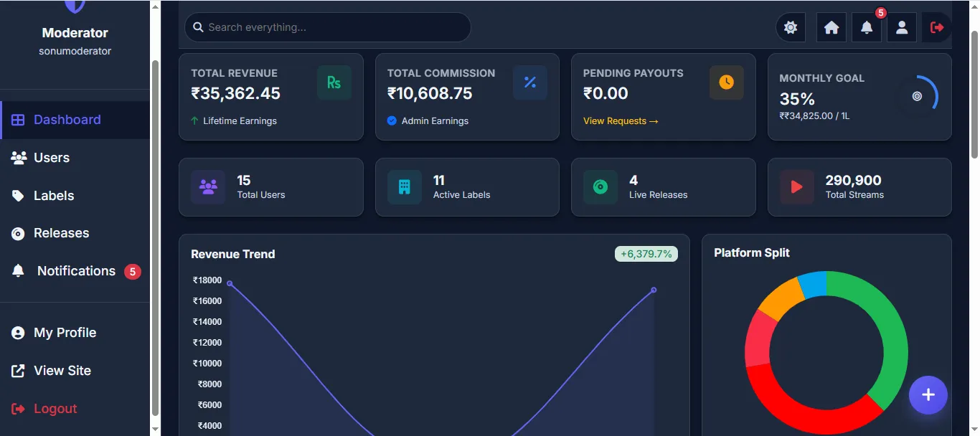
Task: Open the user profile icon in top bar
Action: tap(902, 27)
